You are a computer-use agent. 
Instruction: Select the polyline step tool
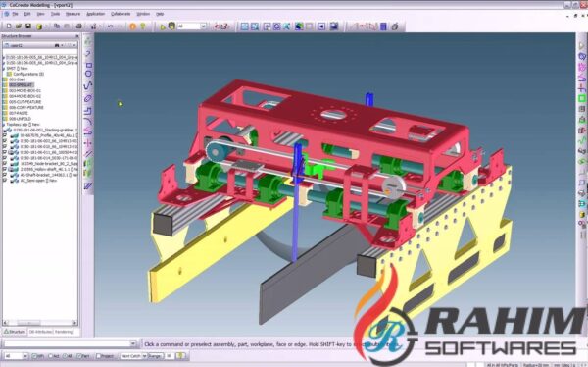(x=88, y=111)
